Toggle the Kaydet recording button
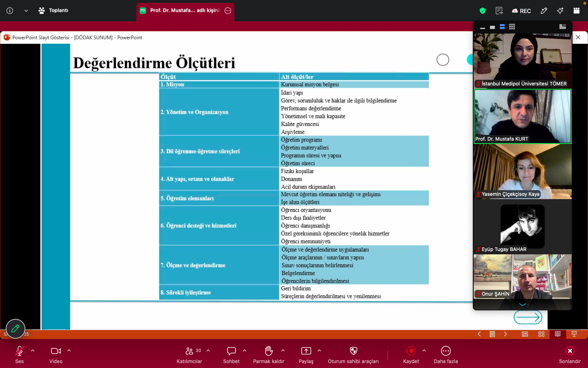588x368 pixels. [x=411, y=355]
